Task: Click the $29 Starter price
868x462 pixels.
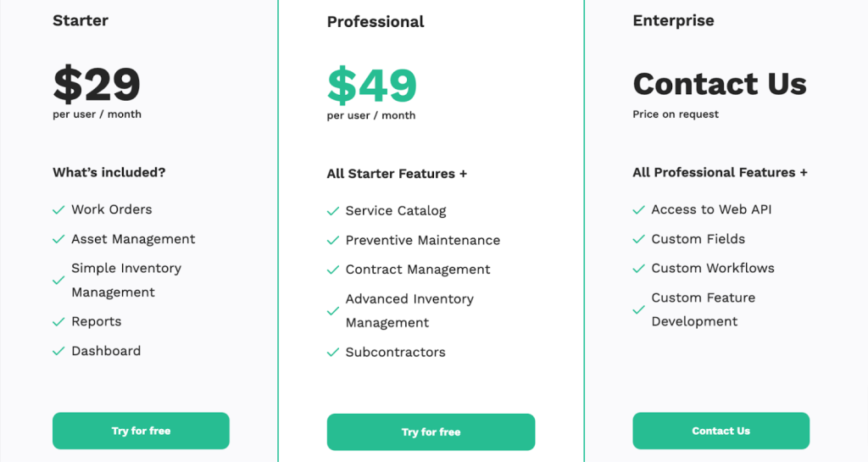Action: (x=97, y=84)
